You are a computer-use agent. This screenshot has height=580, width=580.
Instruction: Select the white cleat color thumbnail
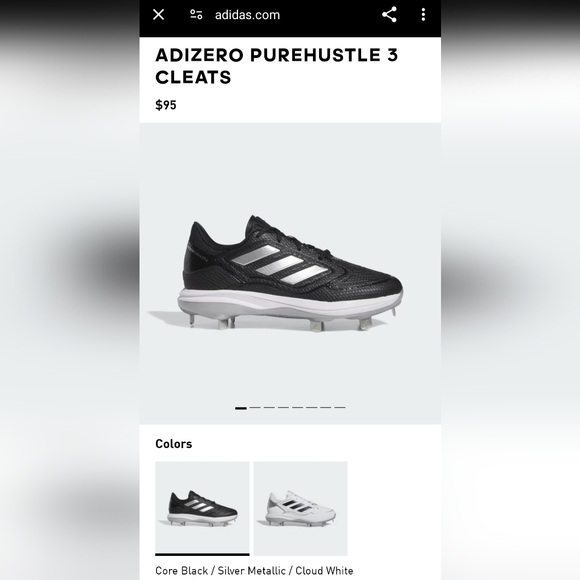point(300,509)
